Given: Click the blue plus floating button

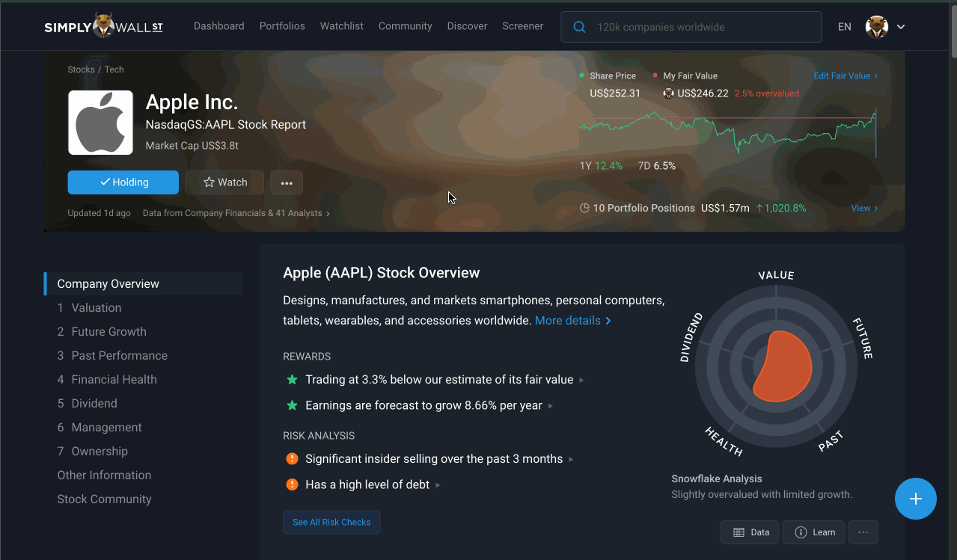Looking at the screenshot, I should click(915, 499).
